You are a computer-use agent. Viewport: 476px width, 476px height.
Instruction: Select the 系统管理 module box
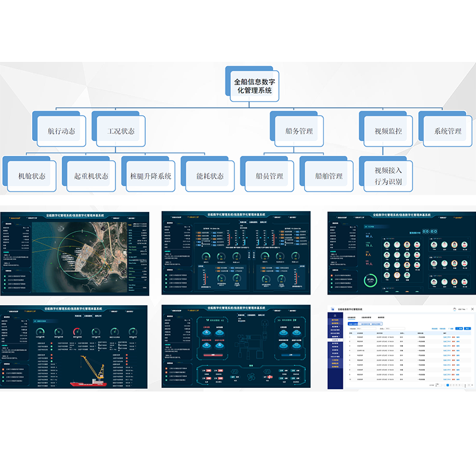point(447,131)
